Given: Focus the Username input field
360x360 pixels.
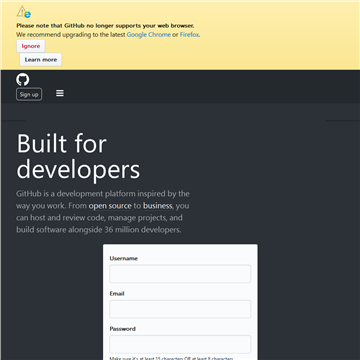Looking at the screenshot, I should click(x=180, y=274).
